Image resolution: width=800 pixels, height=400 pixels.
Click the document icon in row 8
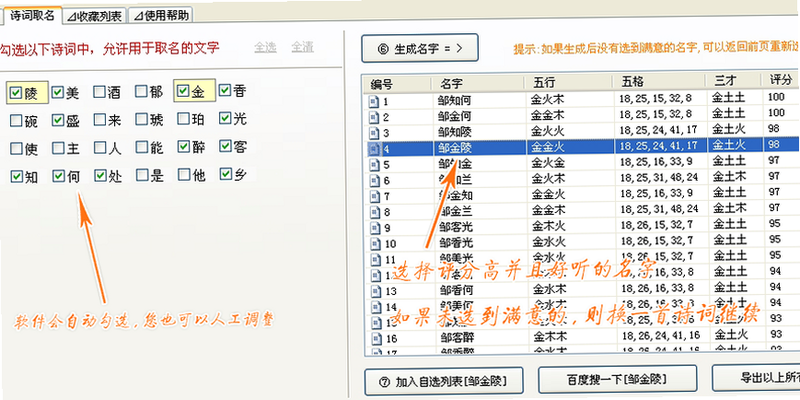coord(375,212)
